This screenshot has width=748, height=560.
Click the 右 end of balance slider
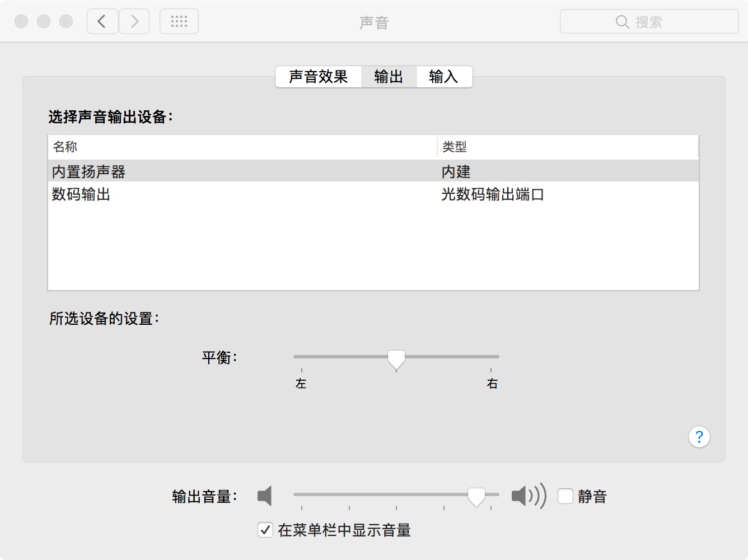[x=491, y=357]
